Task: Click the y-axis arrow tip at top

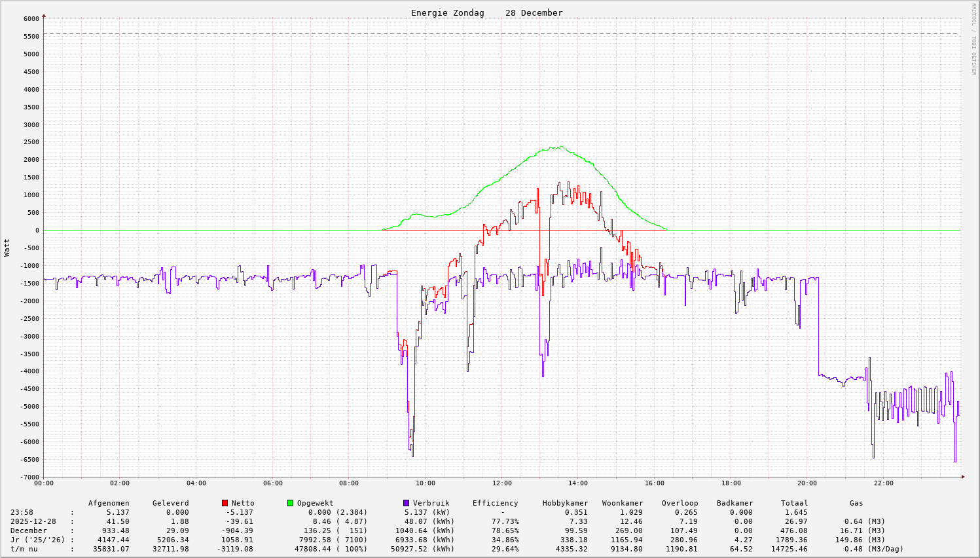Action: (x=44, y=15)
